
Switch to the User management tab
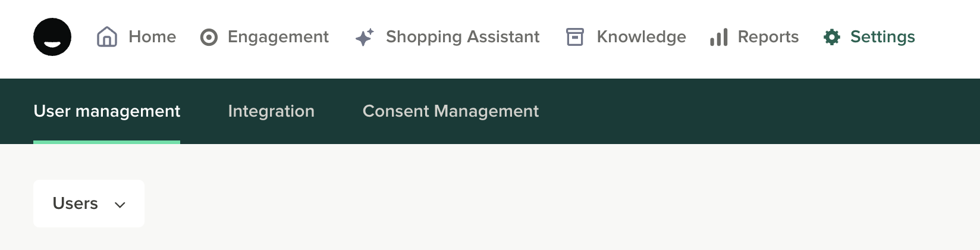point(107,111)
